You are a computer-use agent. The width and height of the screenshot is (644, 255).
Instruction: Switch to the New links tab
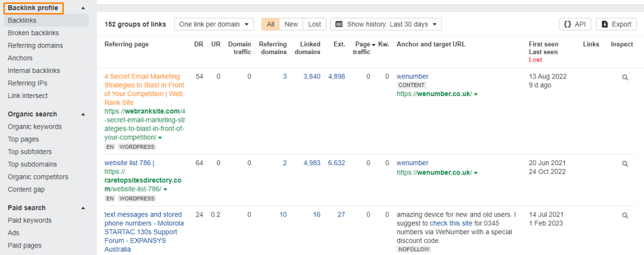291,24
